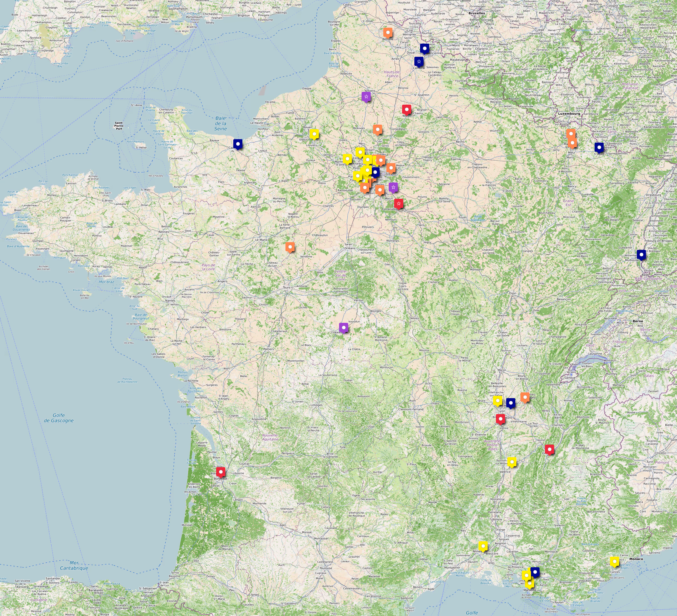Viewport: 677px width, 616px height.
Task: Open the purple star marker at Amiens
Action: (366, 97)
